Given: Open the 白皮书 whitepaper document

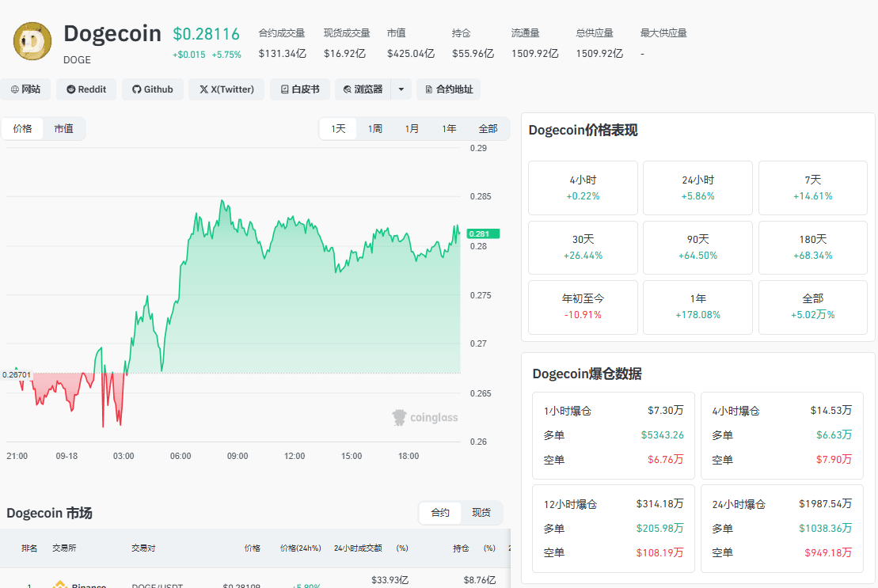Looking at the screenshot, I should click(x=299, y=89).
